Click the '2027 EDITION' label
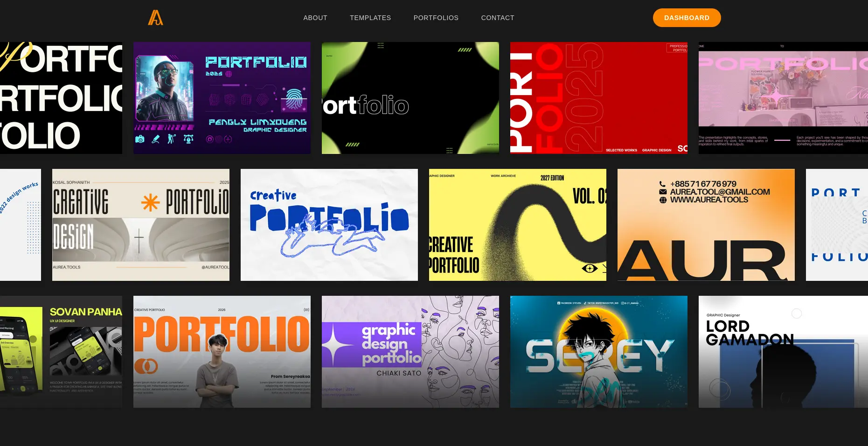Viewport: 868px width, 446px height. pos(552,178)
